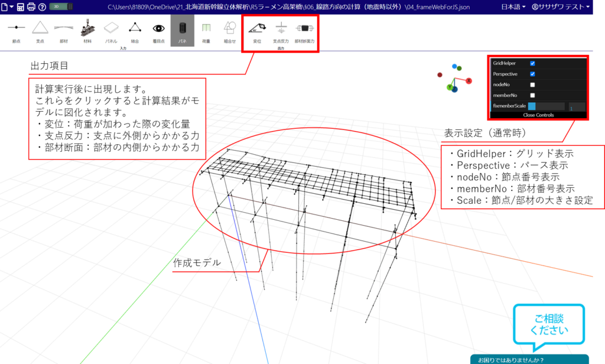This screenshot has width=605, height=364.
Task: Open the 着目点 eye tool
Action: 158,32
